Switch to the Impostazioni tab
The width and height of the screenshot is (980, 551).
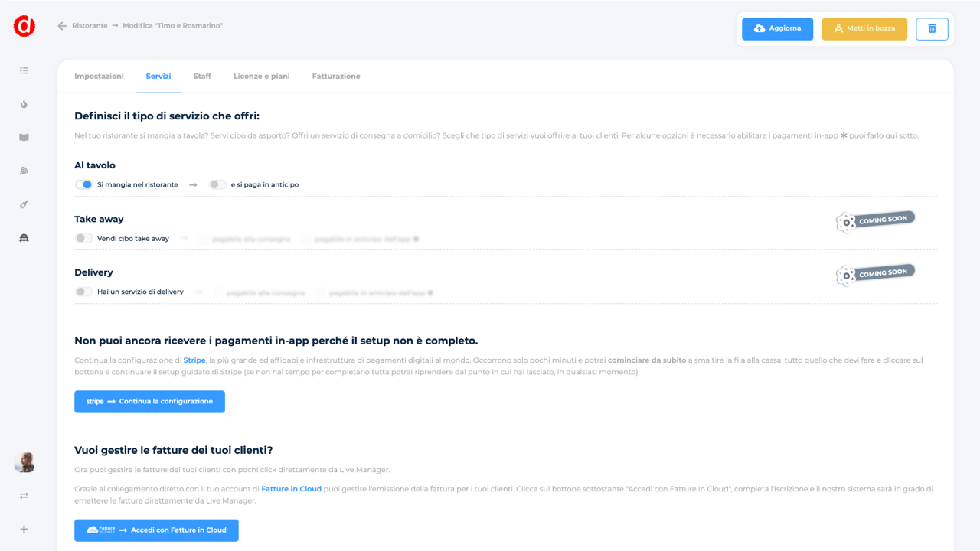[x=99, y=77]
